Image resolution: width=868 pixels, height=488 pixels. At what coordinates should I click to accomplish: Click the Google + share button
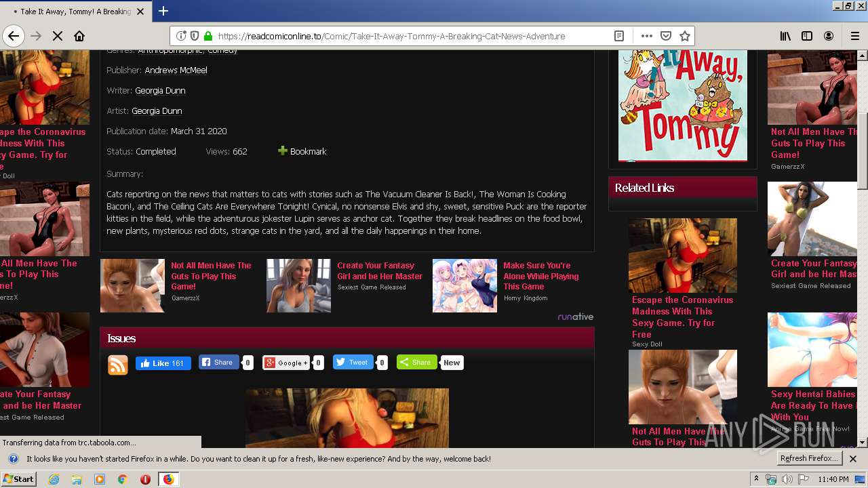point(286,363)
